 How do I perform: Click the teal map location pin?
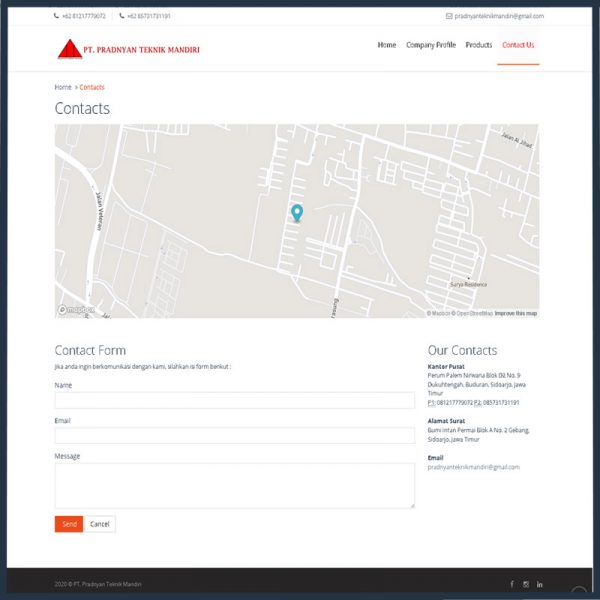[x=297, y=213]
